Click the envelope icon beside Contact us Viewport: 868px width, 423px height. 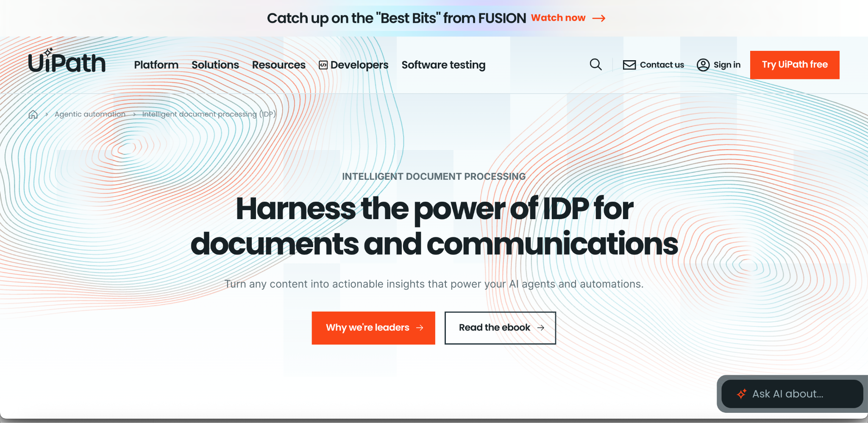coord(629,65)
